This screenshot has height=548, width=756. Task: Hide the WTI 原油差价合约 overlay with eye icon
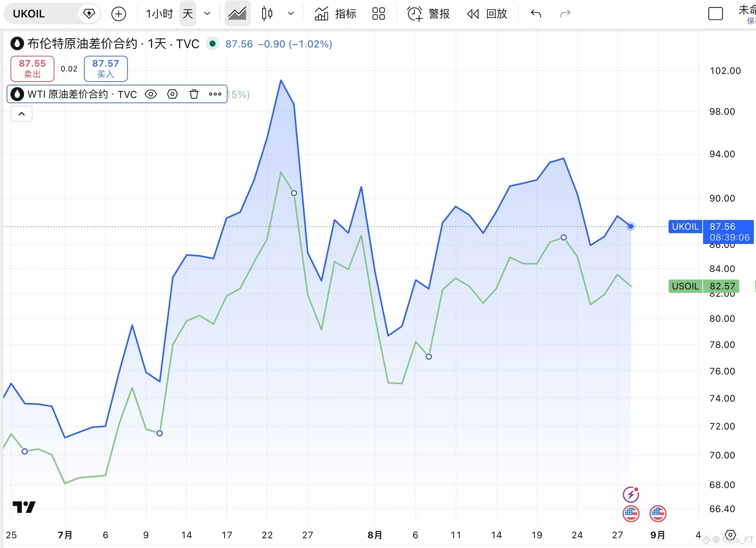pos(151,94)
